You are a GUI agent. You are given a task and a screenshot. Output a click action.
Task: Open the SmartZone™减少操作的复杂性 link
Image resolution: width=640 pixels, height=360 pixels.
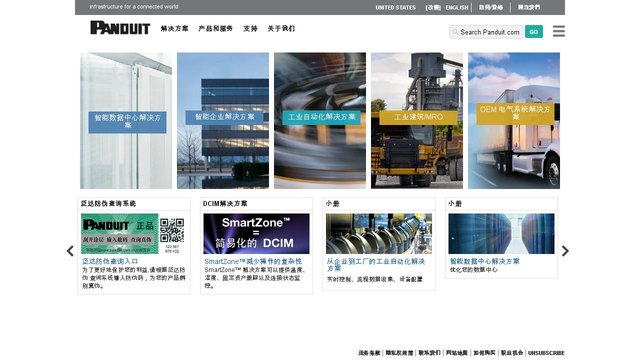click(x=253, y=261)
